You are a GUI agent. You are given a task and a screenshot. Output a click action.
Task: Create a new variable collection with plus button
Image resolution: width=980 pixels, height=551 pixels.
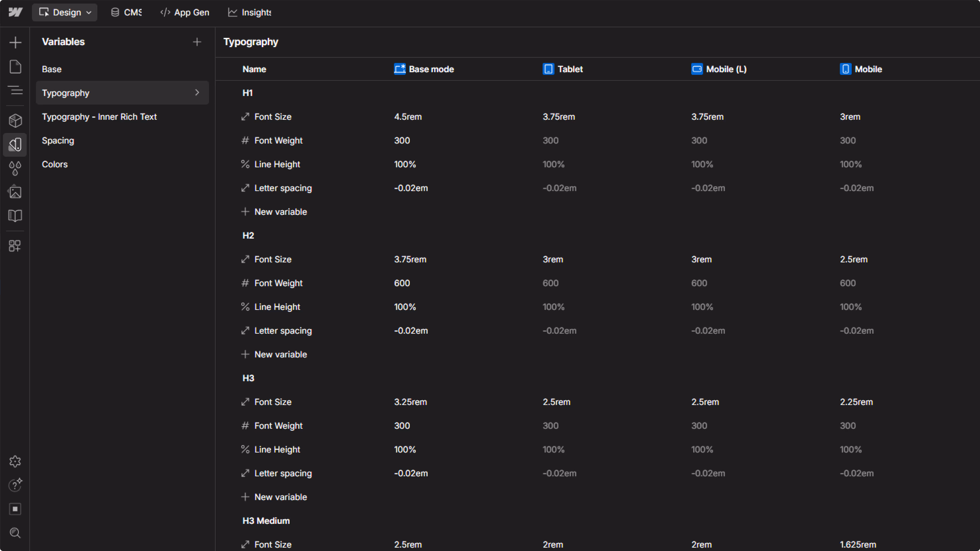point(197,42)
